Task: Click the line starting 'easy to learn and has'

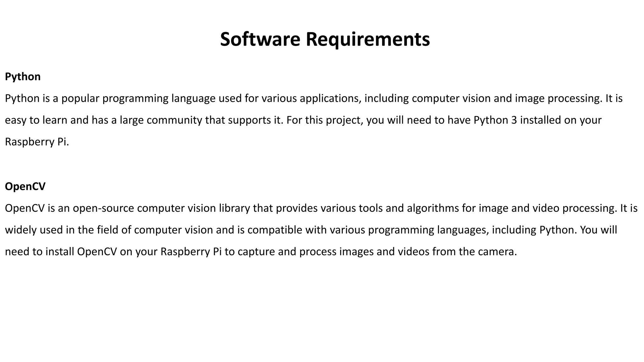Action: 303,120
